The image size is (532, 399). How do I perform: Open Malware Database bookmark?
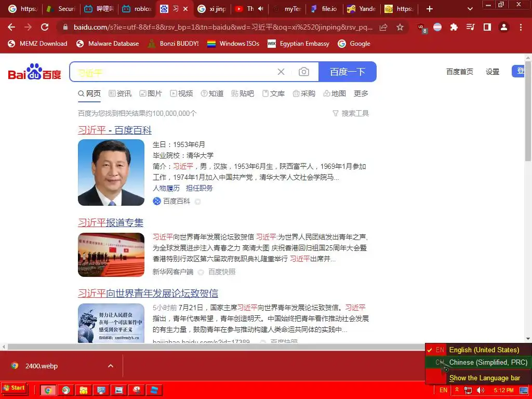pyautogui.click(x=108, y=44)
